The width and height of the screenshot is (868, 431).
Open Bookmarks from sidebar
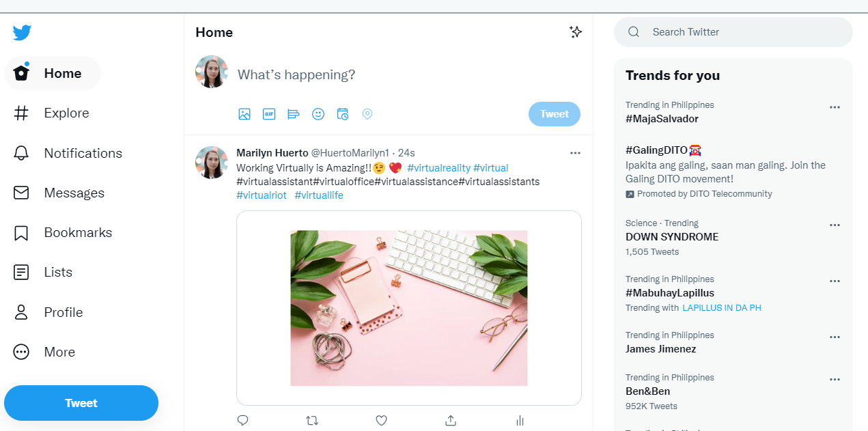coord(78,232)
